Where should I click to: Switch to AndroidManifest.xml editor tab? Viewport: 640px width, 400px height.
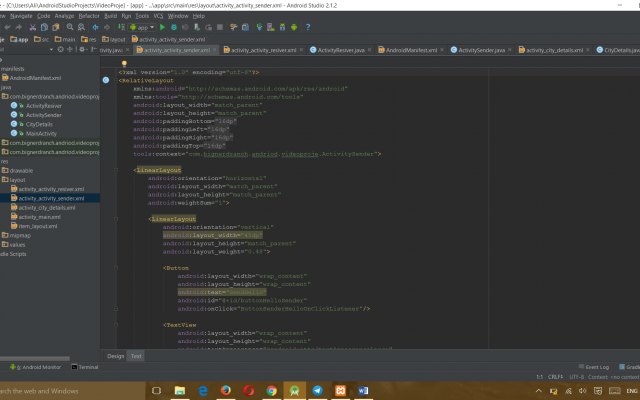(x=411, y=50)
